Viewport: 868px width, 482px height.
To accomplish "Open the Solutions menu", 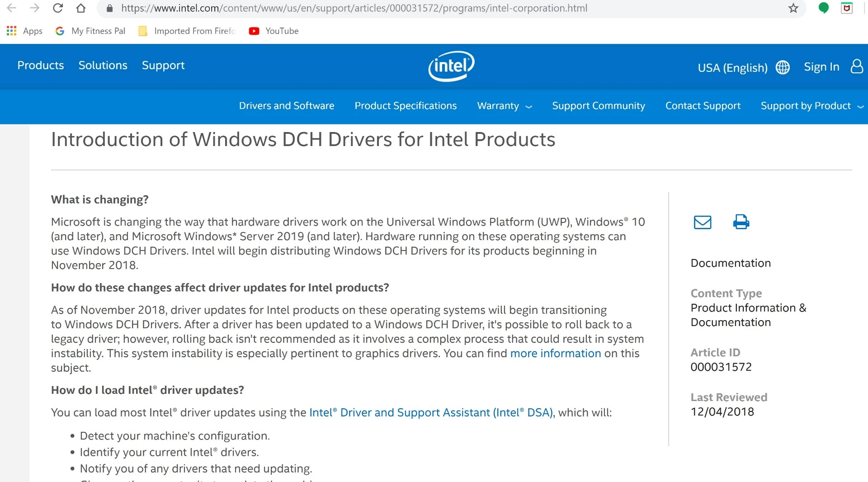I will [x=103, y=66].
